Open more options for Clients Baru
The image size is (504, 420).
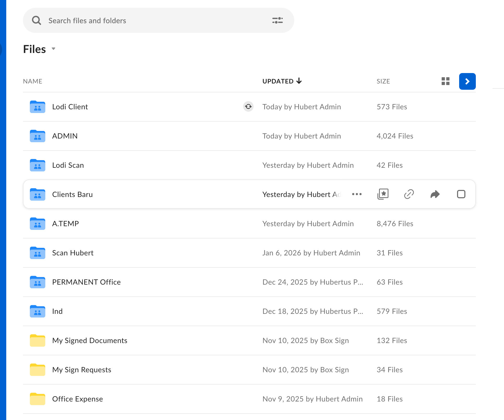tap(357, 194)
